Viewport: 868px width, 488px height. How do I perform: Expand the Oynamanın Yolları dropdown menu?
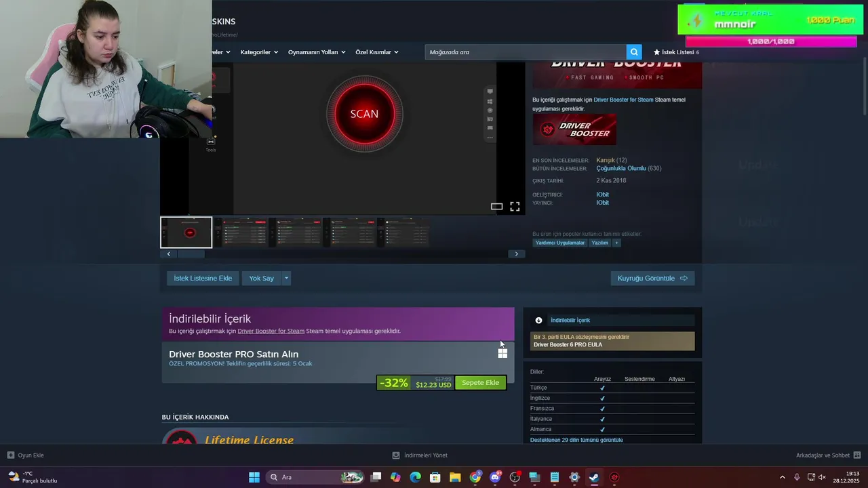point(317,52)
